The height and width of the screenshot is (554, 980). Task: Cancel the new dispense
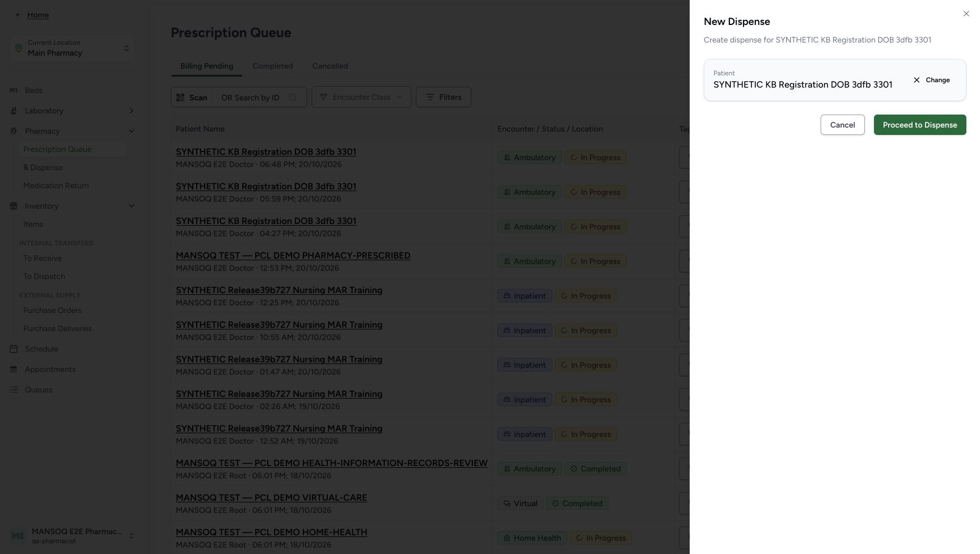pos(842,125)
